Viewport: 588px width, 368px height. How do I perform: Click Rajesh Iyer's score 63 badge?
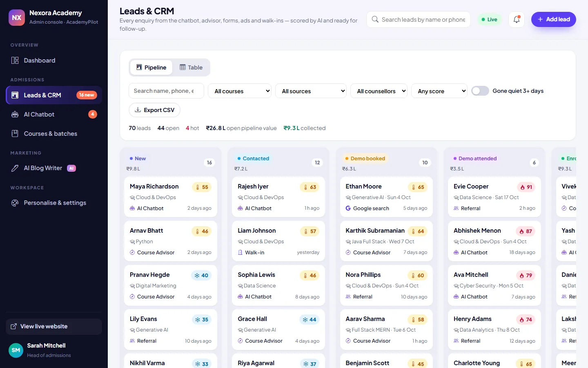310,187
